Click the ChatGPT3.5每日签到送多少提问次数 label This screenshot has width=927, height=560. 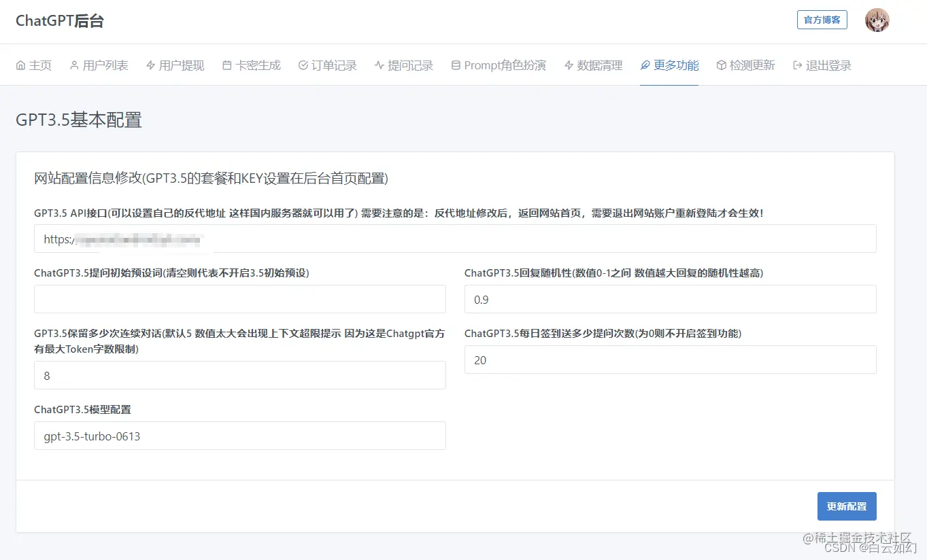click(x=603, y=334)
